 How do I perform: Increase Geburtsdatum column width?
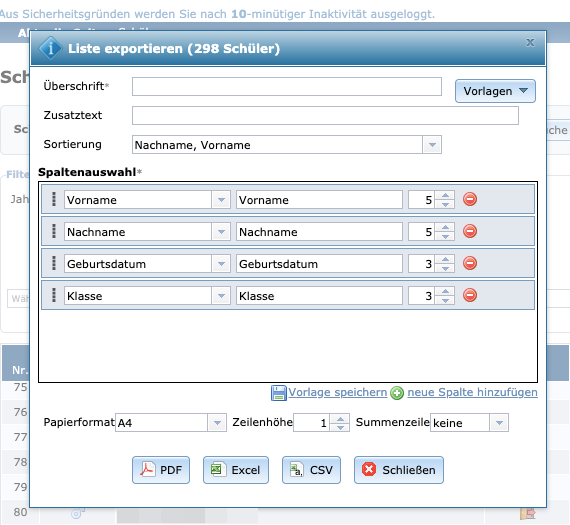(x=445, y=259)
